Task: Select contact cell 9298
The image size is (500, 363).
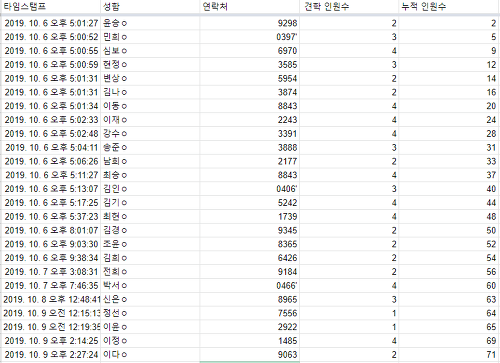Action: pos(250,23)
